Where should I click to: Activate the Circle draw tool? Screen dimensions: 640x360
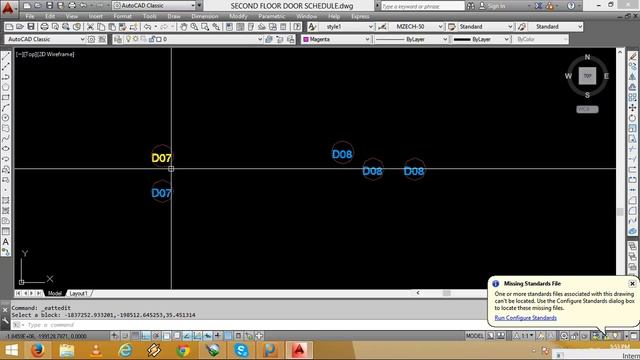[6, 118]
